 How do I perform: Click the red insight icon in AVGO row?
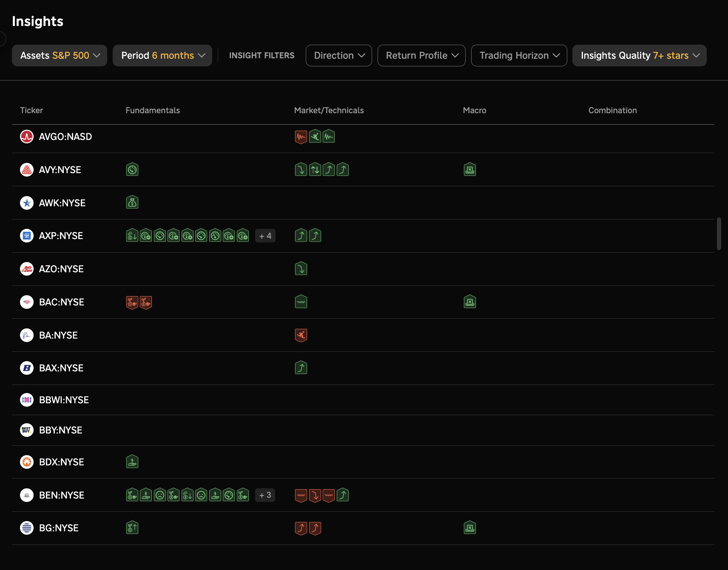pos(301,137)
